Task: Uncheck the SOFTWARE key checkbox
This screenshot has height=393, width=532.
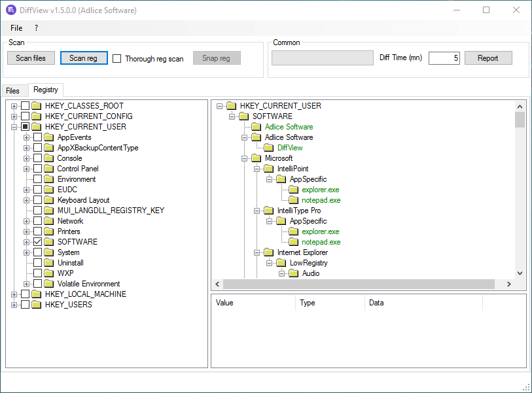Action: (x=38, y=242)
